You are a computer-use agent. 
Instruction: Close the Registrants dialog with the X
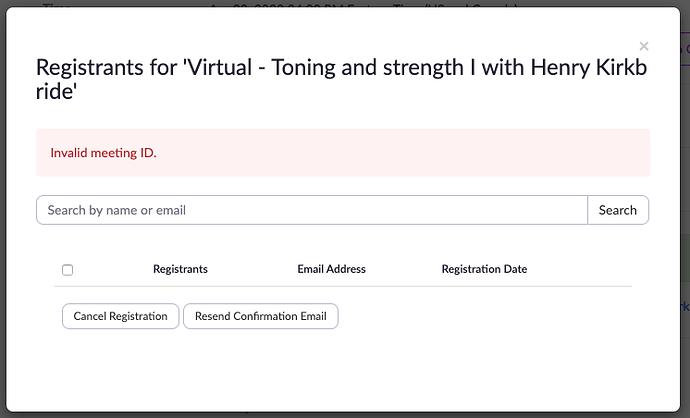click(644, 46)
